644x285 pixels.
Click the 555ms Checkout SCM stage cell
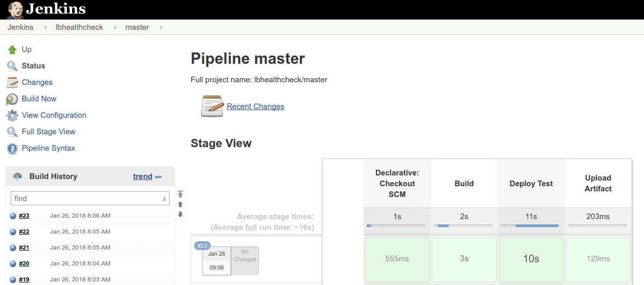397,259
